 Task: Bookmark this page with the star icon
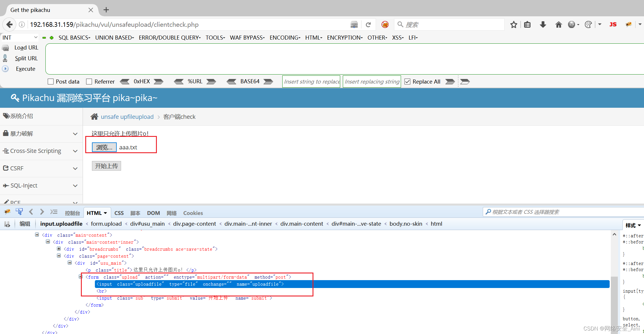coord(513,25)
